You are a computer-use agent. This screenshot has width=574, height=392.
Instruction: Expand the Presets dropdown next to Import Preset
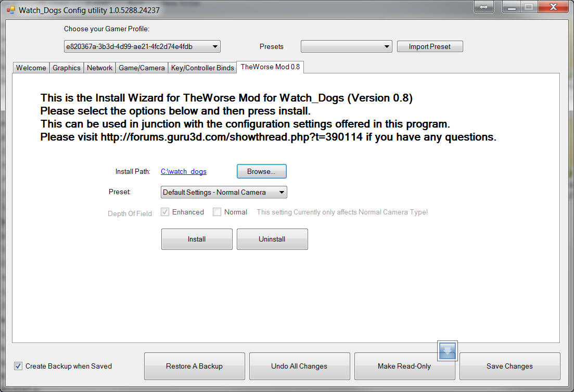(x=346, y=46)
